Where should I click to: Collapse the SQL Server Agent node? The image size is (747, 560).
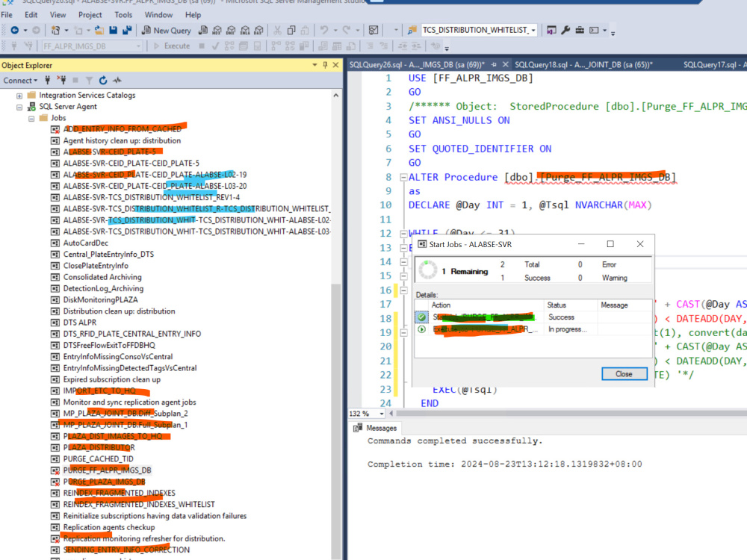click(x=19, y=107)
